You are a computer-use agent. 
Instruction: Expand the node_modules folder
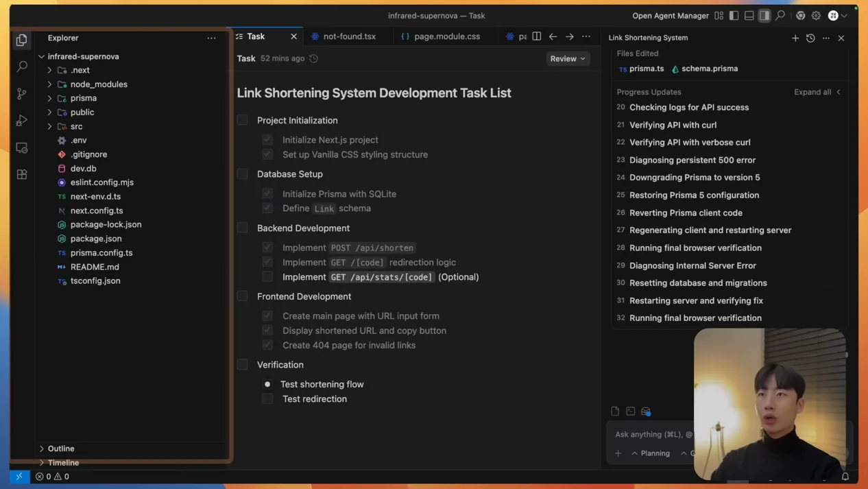pos(49,84)
